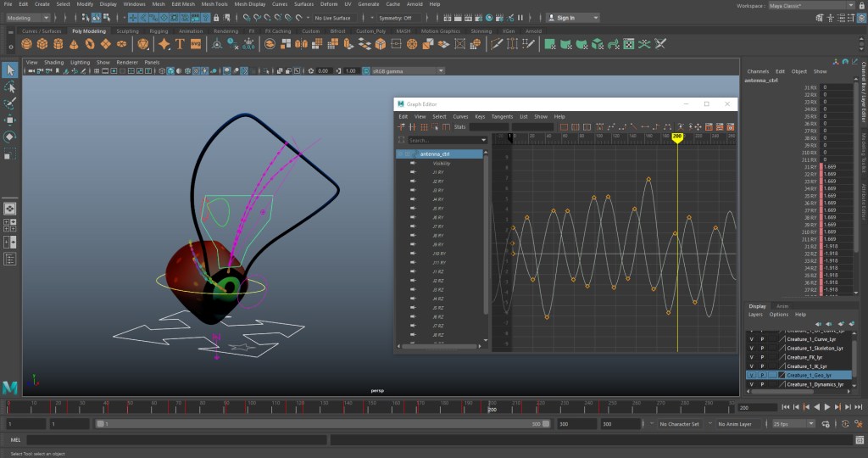This screenshot has height=458, width=868.
Task: Click the SVG shelf tool icon
Action: (x=196, y=43)
